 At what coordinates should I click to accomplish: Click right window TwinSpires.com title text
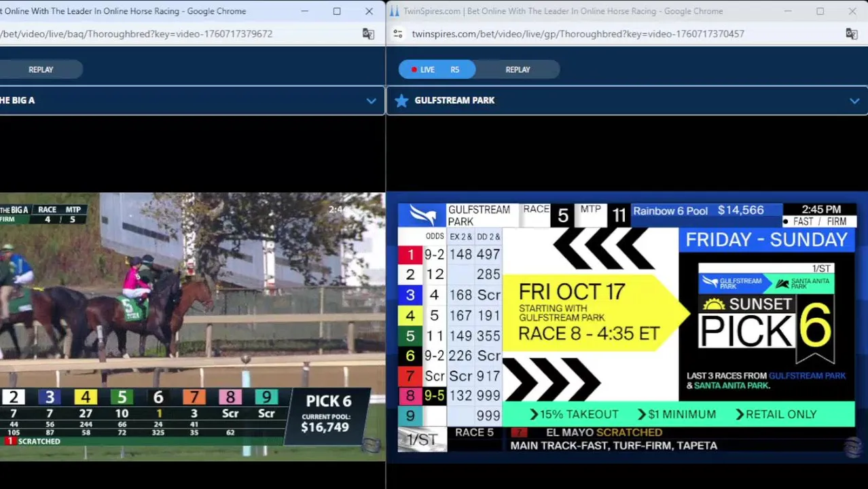click(563, 11)
